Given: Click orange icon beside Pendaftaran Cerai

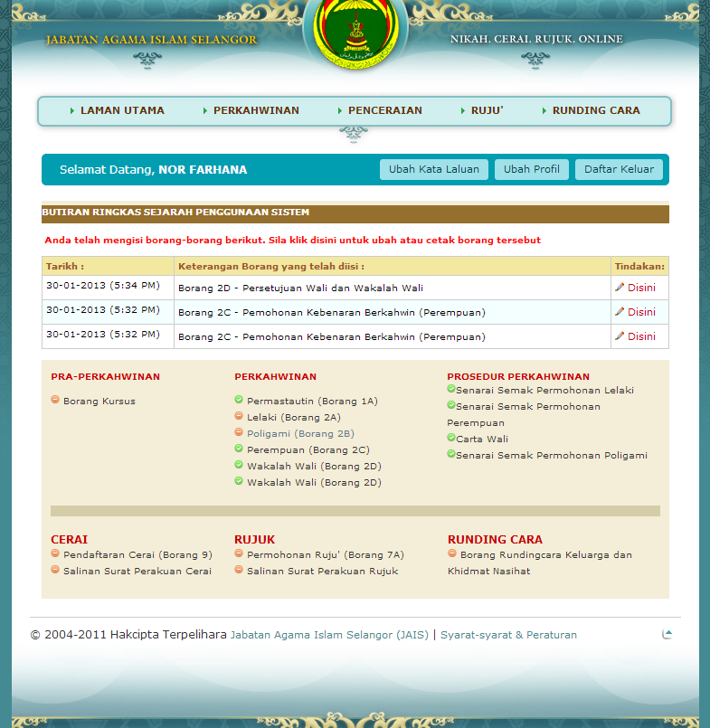Looking at the screenshot, I should (55, 553).
